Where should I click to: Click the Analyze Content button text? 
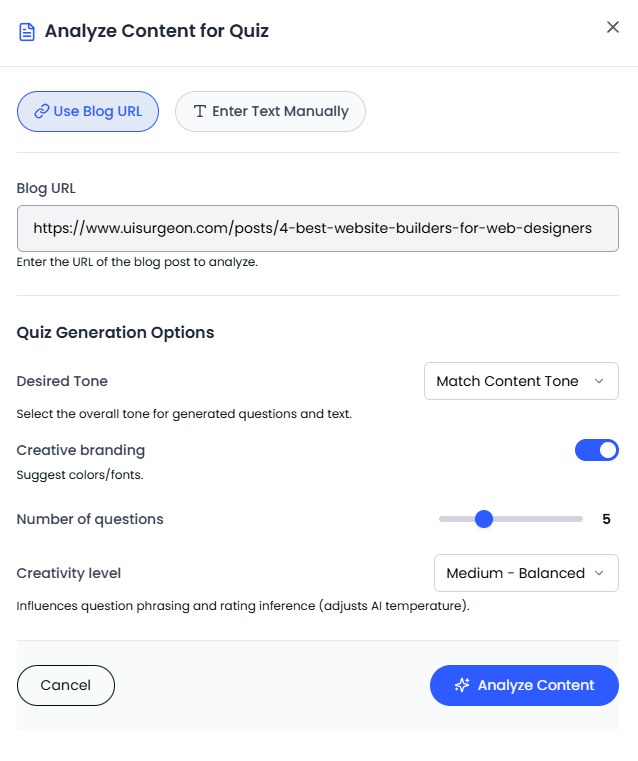(x=536, y=685)
